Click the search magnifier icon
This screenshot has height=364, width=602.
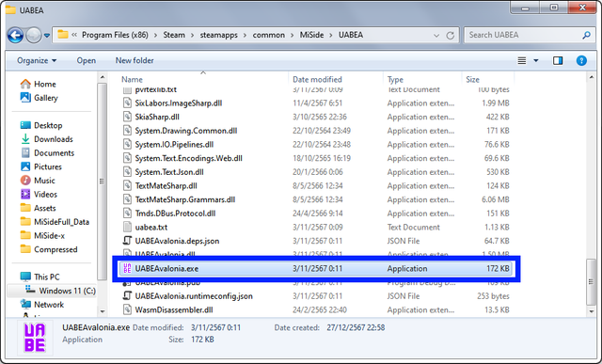pos(586,36)
